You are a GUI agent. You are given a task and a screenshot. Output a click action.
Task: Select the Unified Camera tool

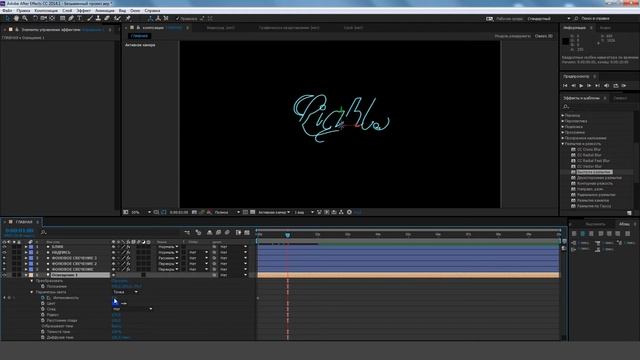[x=43, y=18]
